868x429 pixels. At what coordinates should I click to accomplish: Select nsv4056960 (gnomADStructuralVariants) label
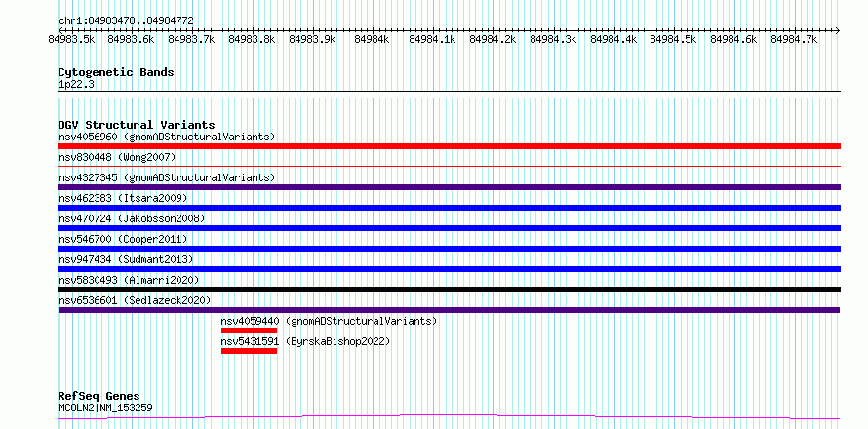(x=167, y=136)
